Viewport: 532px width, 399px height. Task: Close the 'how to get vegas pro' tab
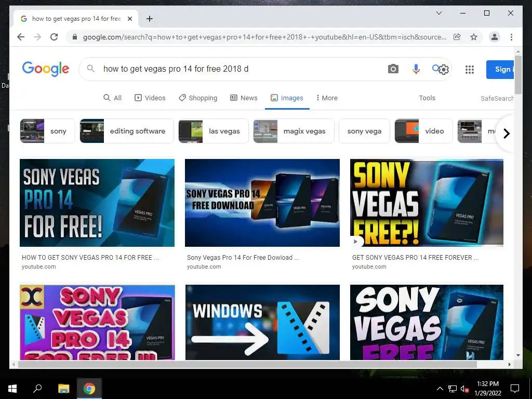click(129, 19)
